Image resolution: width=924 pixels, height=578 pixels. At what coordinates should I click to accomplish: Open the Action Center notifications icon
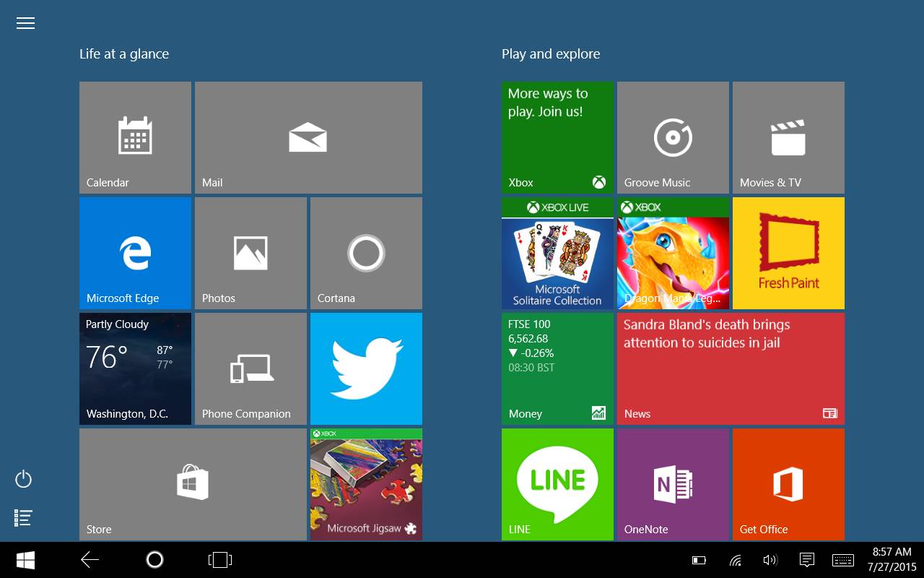[x=807, y=560]
